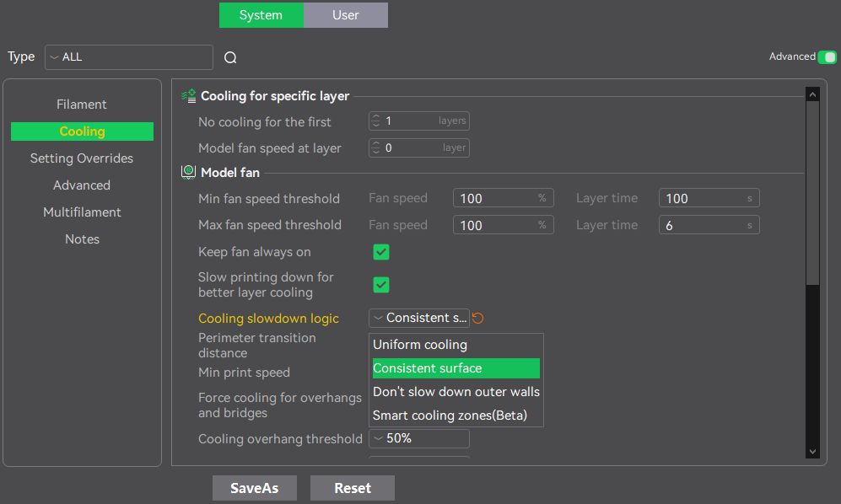841x504 pixels.
Task: Click the search magnifier icon
Action: coord(230,58)
